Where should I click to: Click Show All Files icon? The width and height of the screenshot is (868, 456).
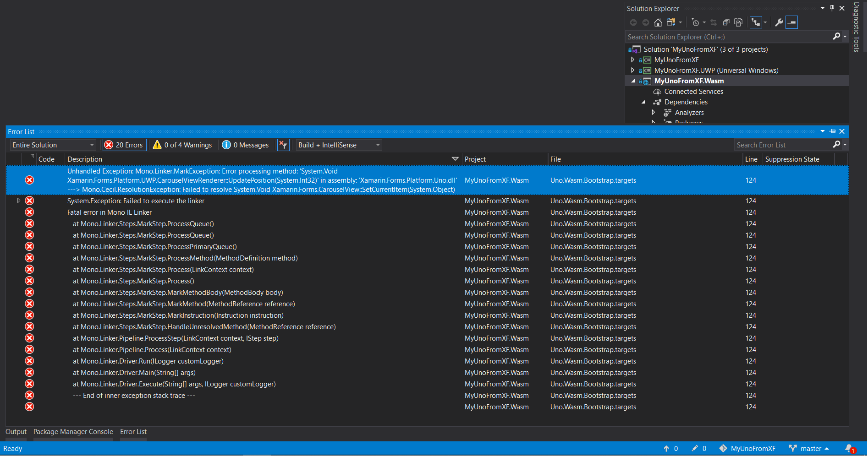click(738, 22)
